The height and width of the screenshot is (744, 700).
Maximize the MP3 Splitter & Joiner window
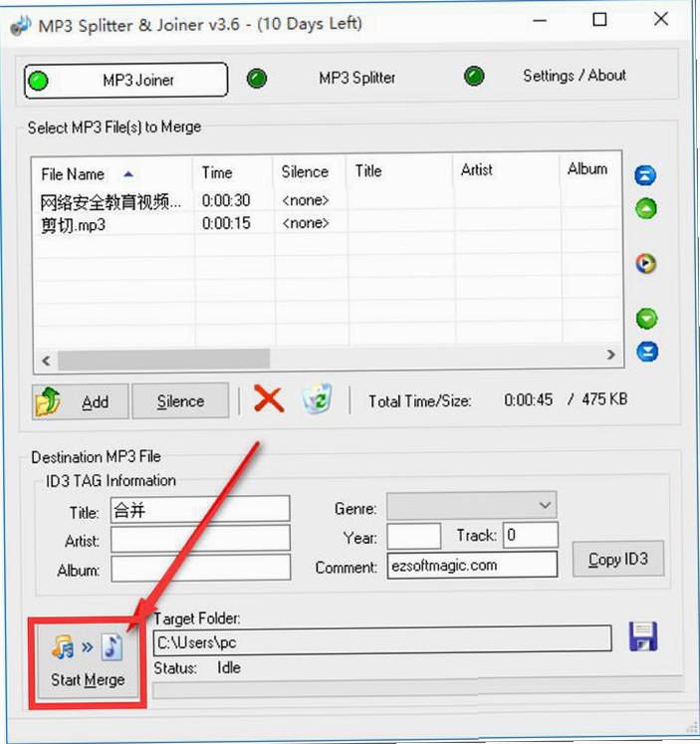click(599, 20)
